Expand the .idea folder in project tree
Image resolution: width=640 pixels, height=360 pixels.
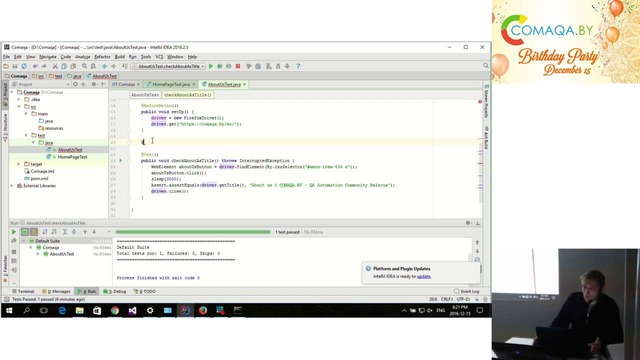pos(19,100)
